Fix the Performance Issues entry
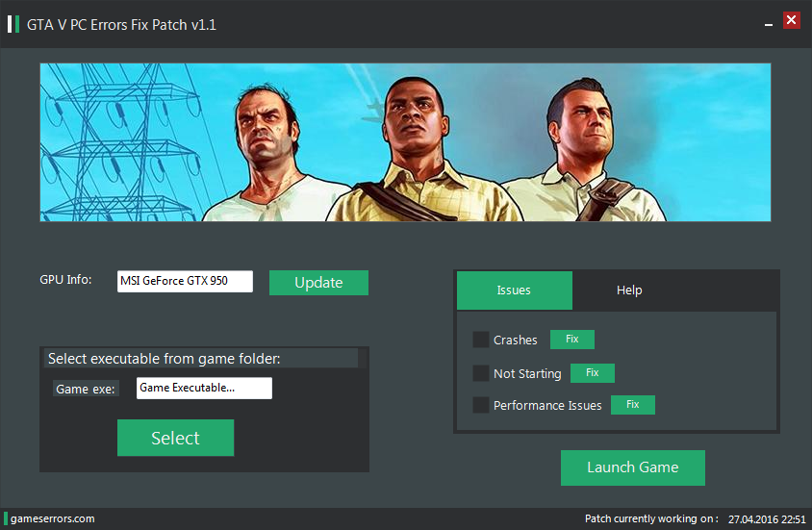This screenshot has width=812, height=530. tap(633, 405)
